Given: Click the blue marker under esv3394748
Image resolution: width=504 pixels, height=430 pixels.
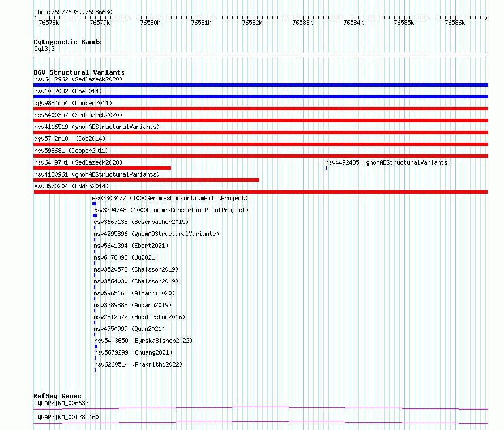Looking at the screenshot, I should point(95,216).
